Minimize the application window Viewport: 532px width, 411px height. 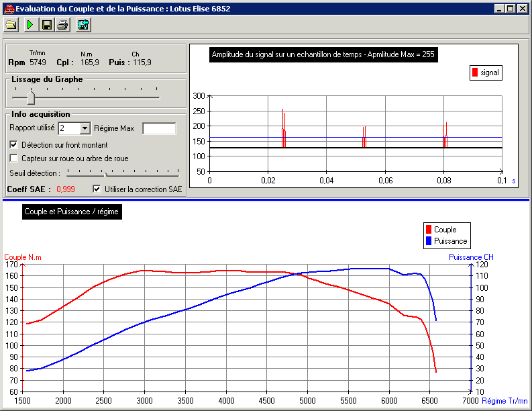click(x=500, y=8)
